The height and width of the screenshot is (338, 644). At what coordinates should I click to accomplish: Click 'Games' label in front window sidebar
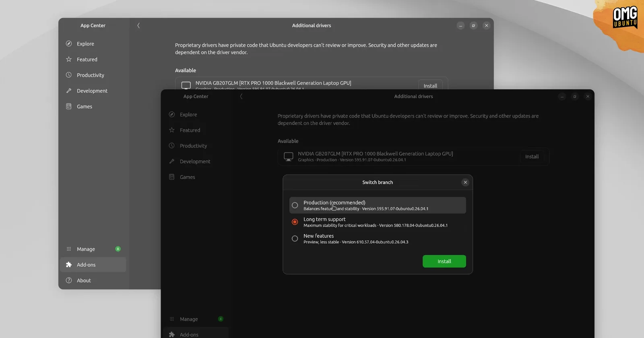(188, 177)
